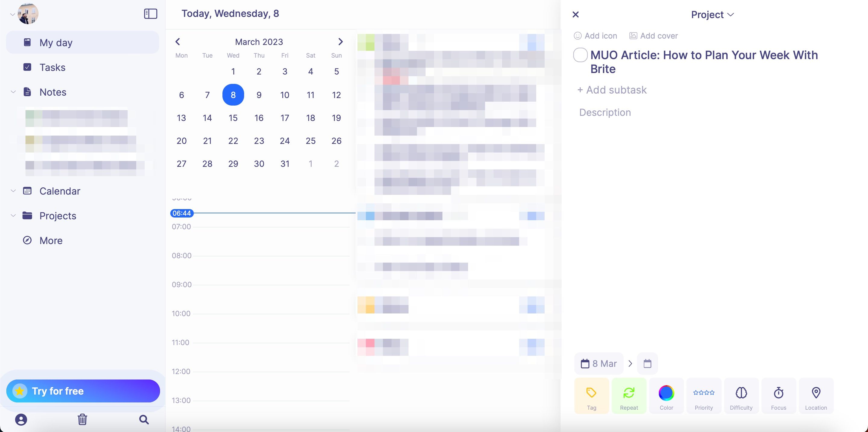Go to next month in calendar
Viewport: 868px width, 432px height.
pos(340,42)
